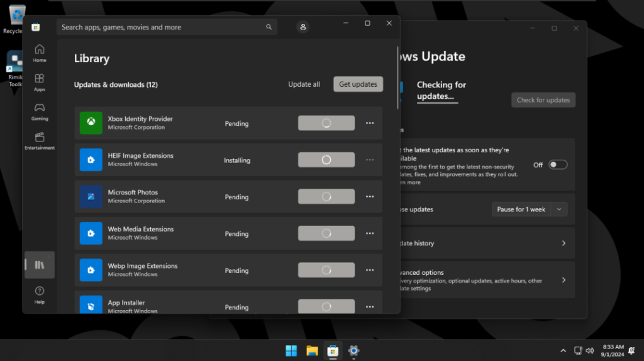Open the Gaming section icon
This screenshot has height=361, width=644.
point(39,111)
